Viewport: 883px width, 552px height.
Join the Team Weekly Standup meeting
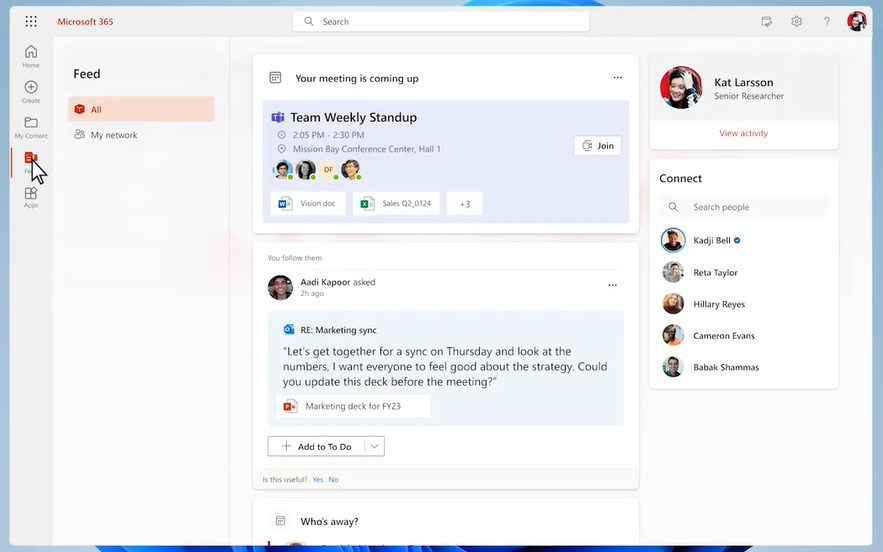597,145
